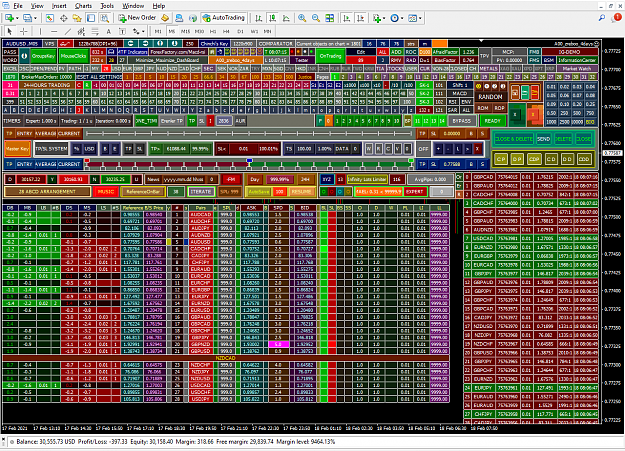Open the Navigator star-folder icon
Image resolution: width=625 pixels, height=451 pixels.
coord(77,18)
